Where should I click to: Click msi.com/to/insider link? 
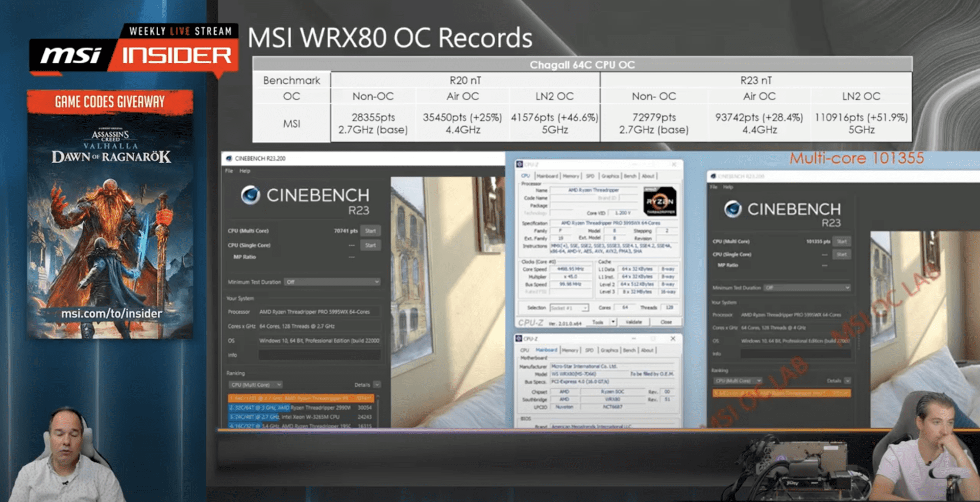[x=111, y=313]
